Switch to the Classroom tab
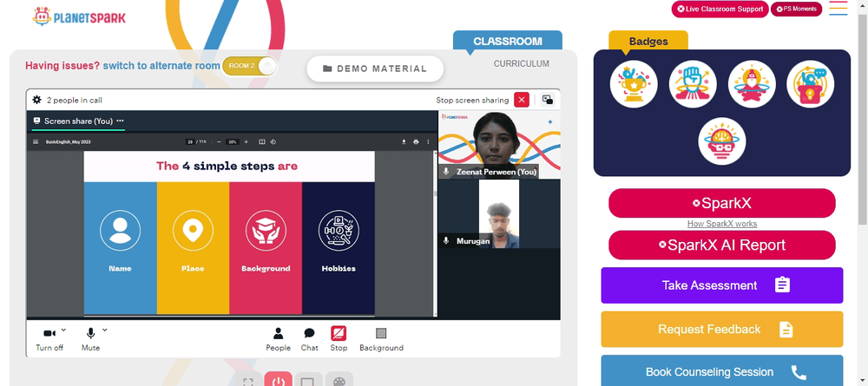 point(508,42)
